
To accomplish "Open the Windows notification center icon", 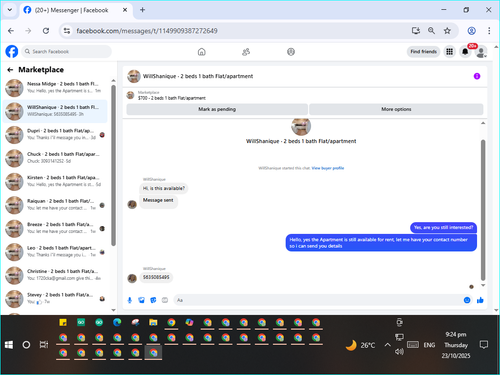I will pos(484,345).
